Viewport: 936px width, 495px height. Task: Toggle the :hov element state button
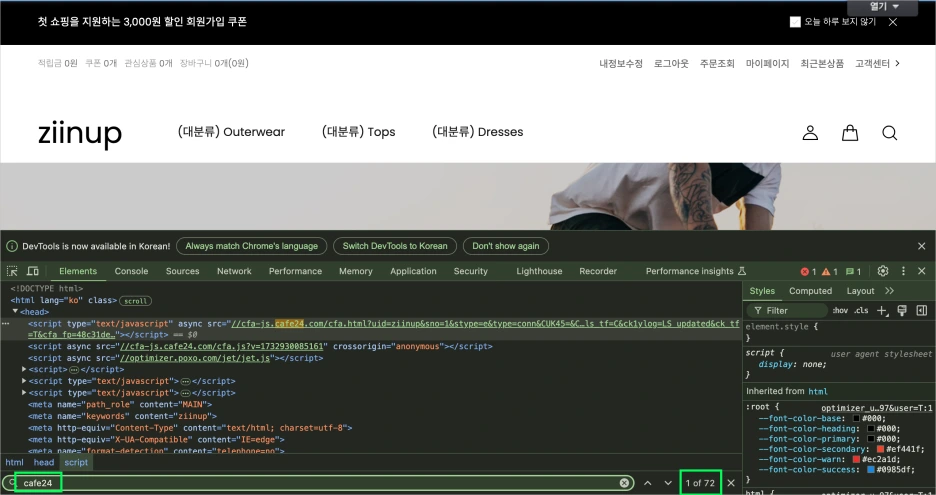(840, 310)
